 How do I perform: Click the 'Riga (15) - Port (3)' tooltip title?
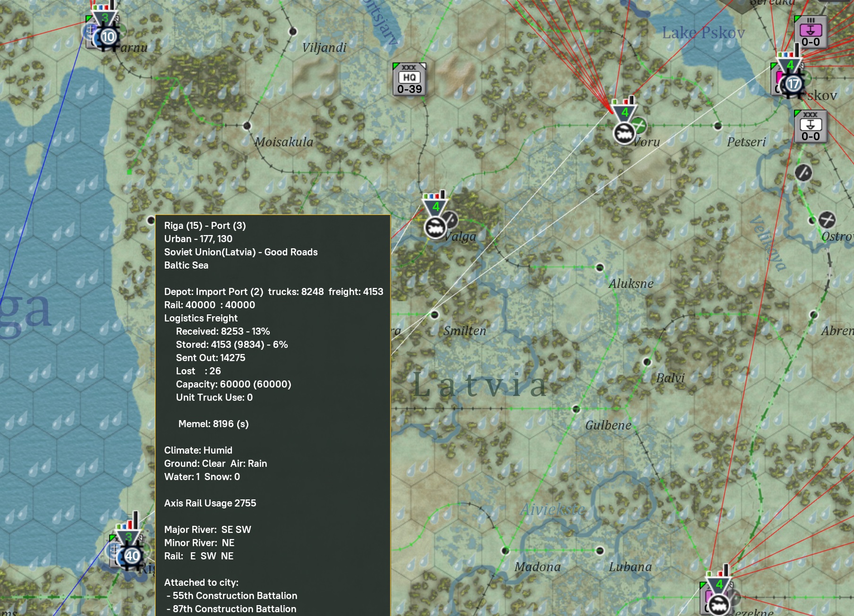[205, 226]
